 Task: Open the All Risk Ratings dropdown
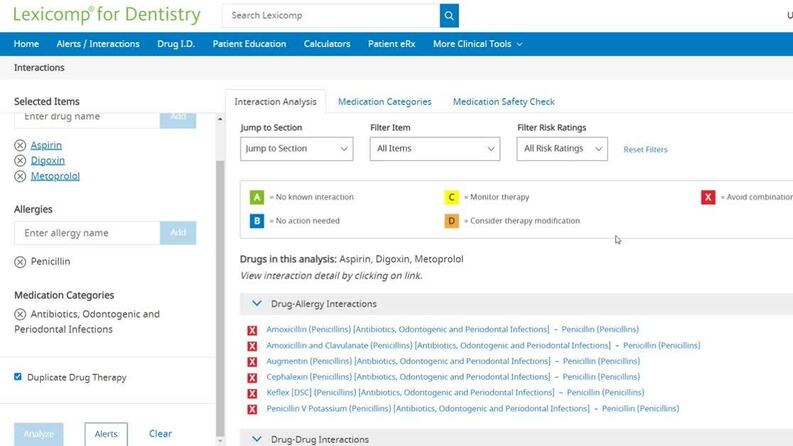click(x=562, y=149)
